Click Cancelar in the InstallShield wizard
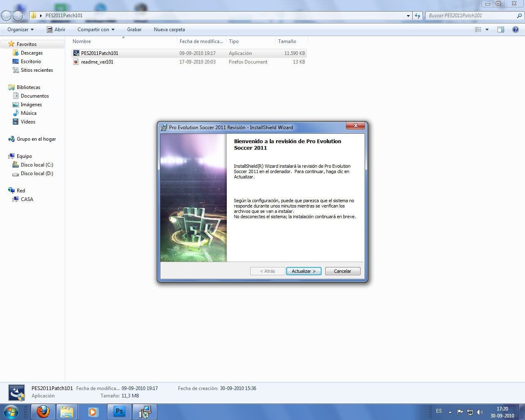The image size is (525, 420). point(342,271)
